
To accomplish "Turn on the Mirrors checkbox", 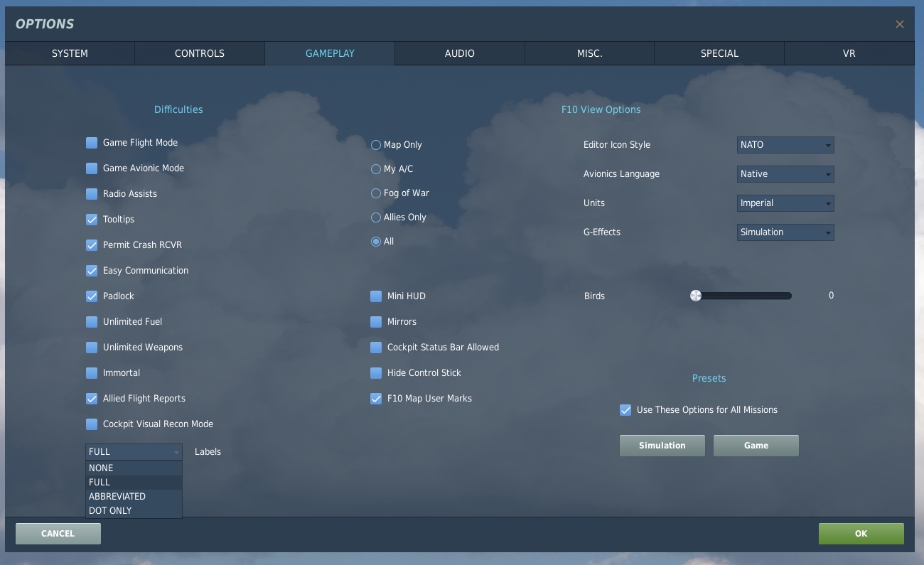I will [x=376, y=322].
